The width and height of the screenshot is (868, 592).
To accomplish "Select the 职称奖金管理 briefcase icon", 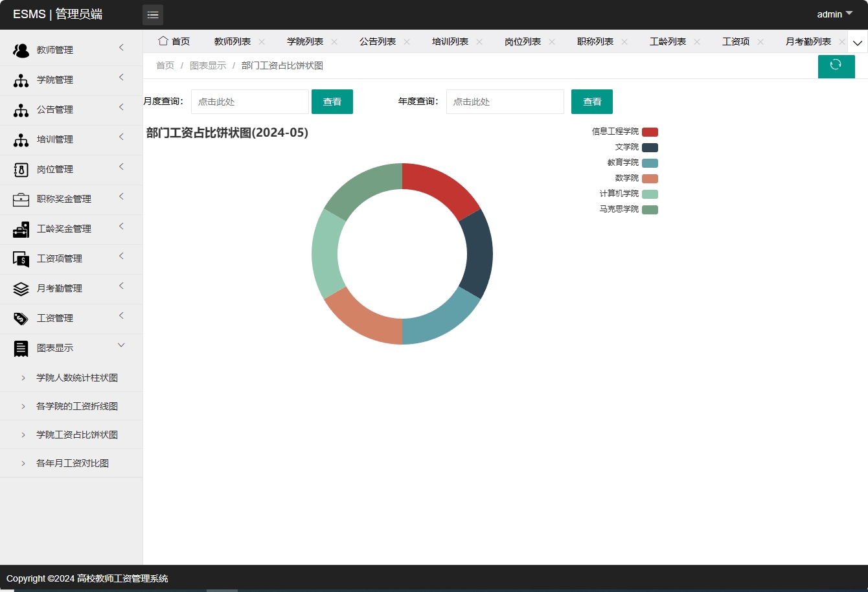I will pyautogui.click(x=21, y=199).
